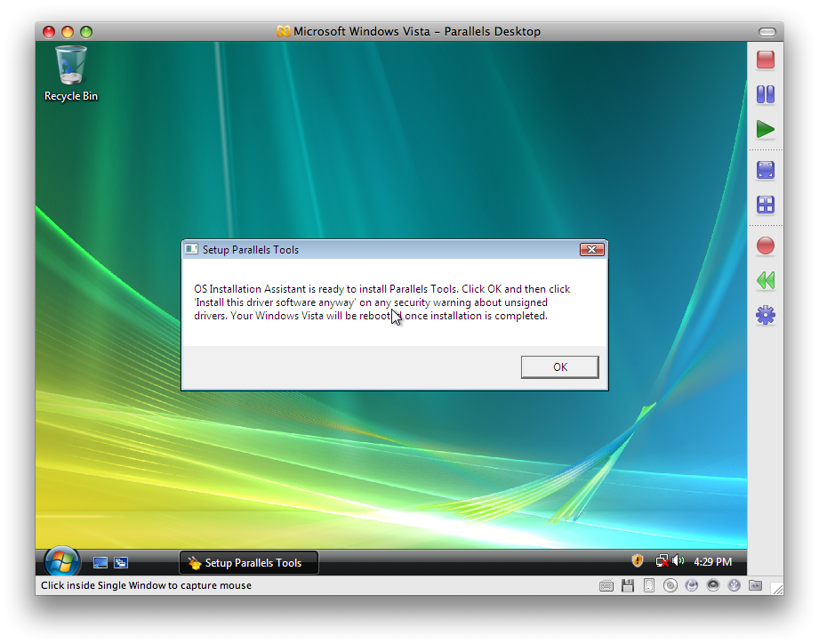The image size is (819, 644).
Task: Click the network disconnected tray icon
Action: click(x=662, y=561)
